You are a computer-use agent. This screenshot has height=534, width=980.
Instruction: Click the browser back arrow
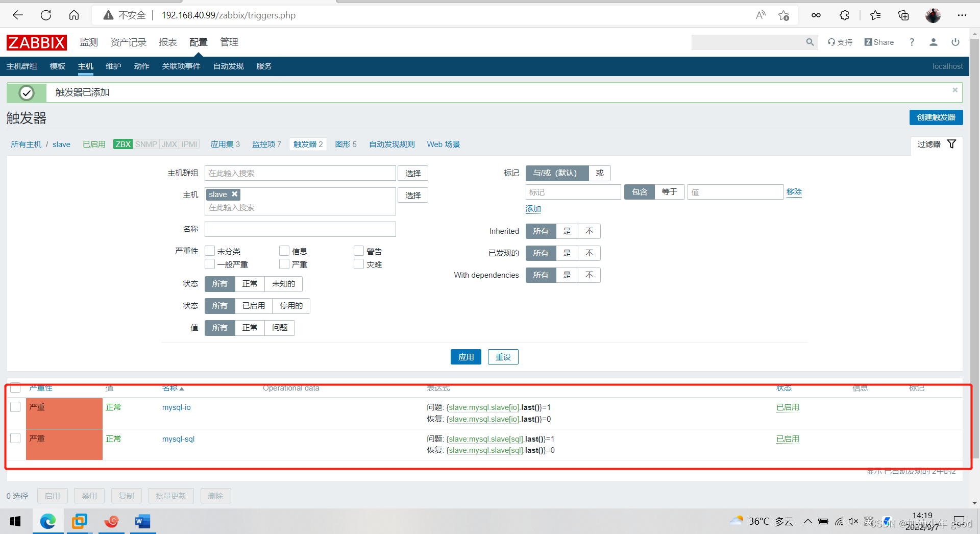18,15
